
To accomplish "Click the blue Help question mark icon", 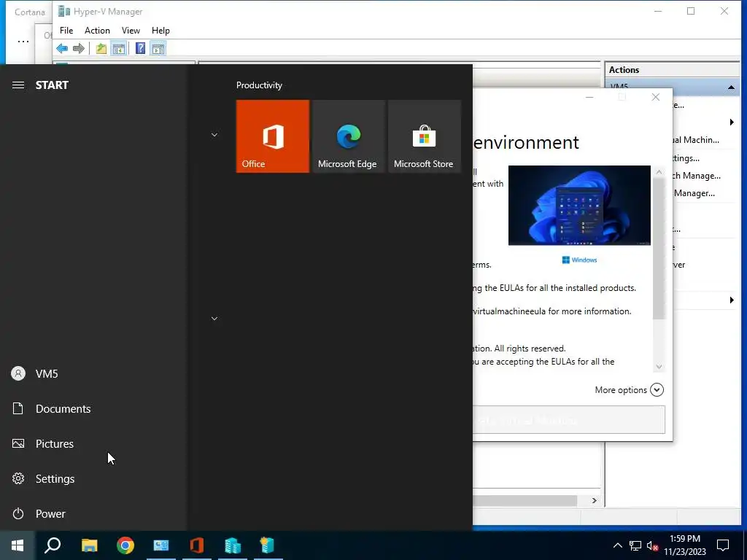I will click(141, 48).
